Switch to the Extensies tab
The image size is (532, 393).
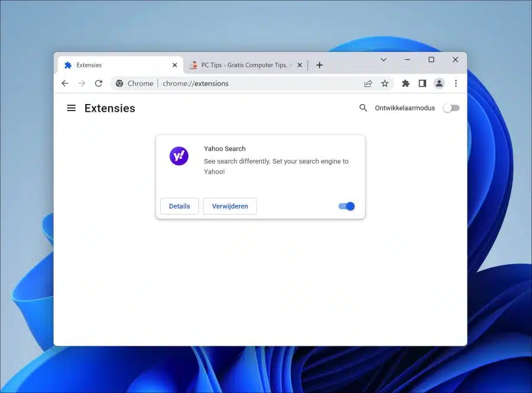[x=121, y=65]
